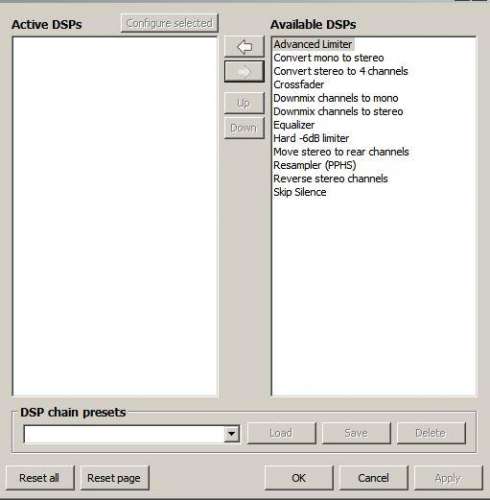This screenshot has height=500, width=490.
Task: Click the left arrow add-DSP button
Action: pos(244,47)
